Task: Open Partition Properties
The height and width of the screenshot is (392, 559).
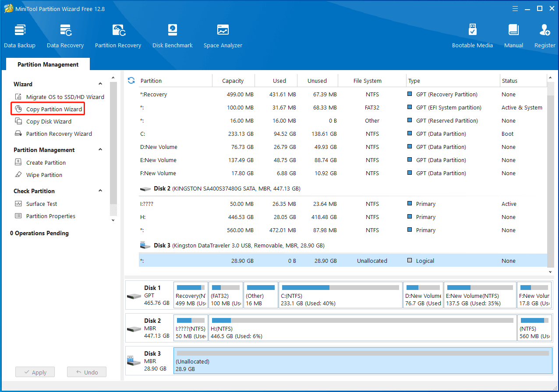Action: point(45,216)
